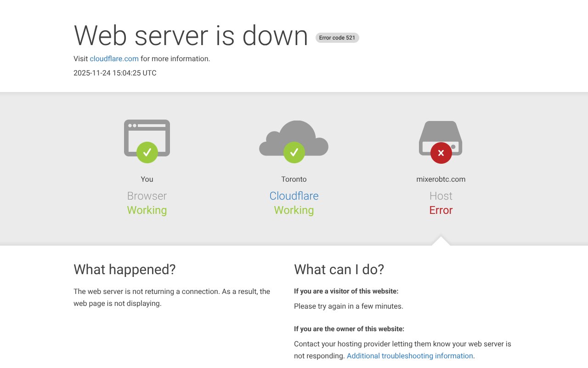Viewport: 588px width, 368px height.
Task: Click the You label under the browser icon
Action: [x=147, y=179]
